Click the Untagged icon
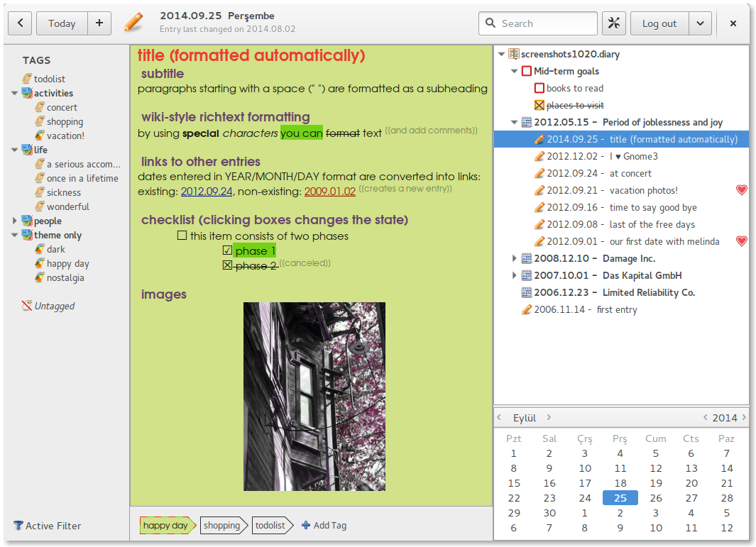 27,306
